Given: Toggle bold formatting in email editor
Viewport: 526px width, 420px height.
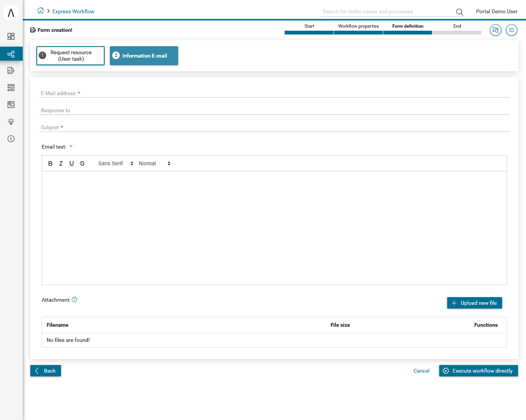Looking at the screenshot, I should click(x=50, y=163).
